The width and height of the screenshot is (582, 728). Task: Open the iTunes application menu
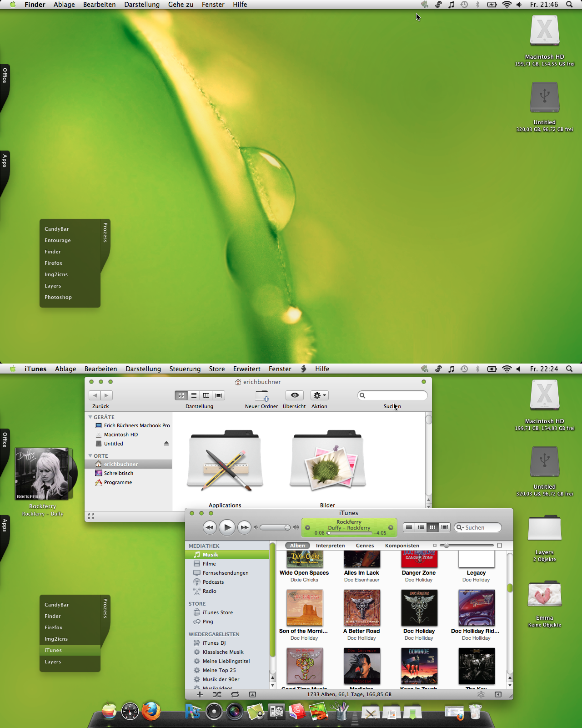point(35,369)
